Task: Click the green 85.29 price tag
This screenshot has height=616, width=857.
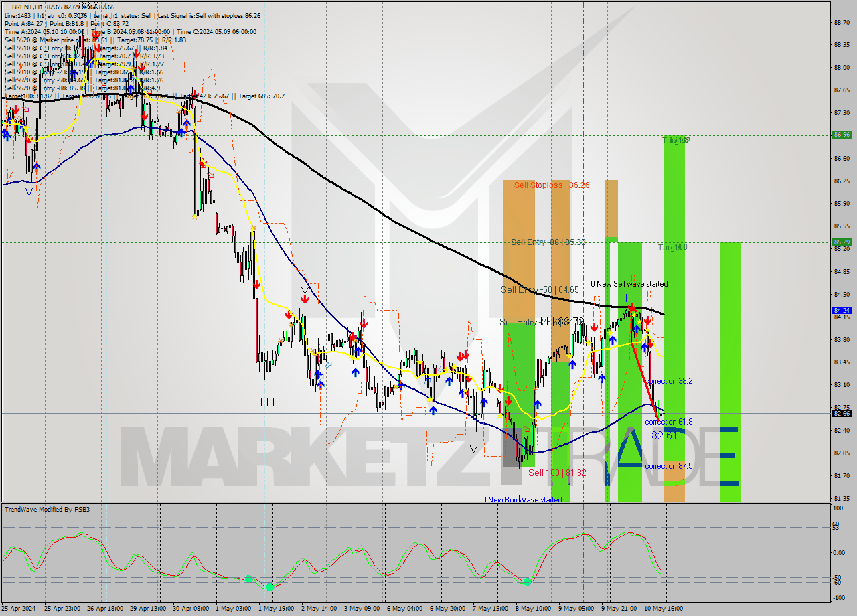Action: tap(842, 242)
